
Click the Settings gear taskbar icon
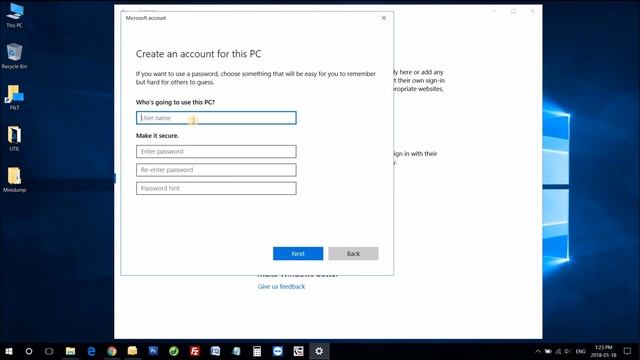[319, 351]
